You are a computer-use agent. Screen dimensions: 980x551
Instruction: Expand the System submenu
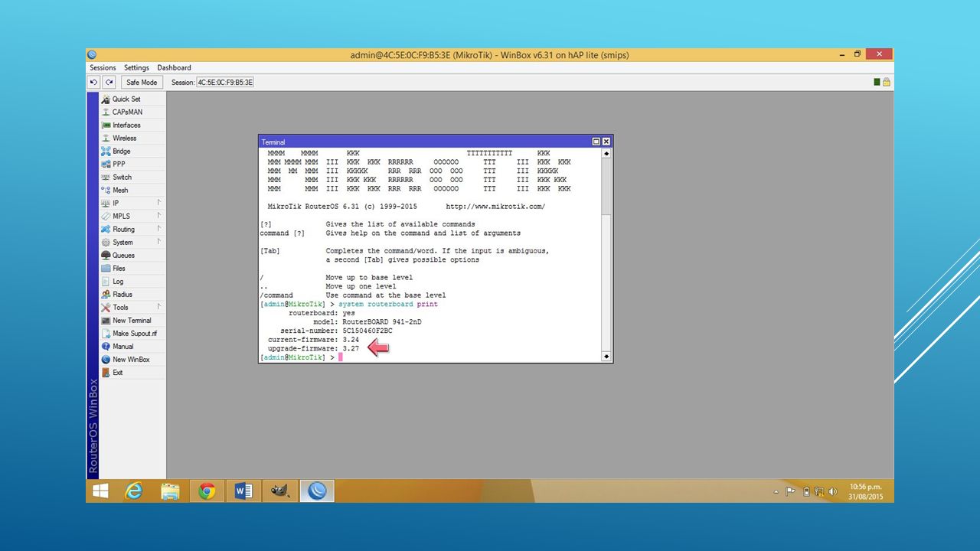point(132,242)
